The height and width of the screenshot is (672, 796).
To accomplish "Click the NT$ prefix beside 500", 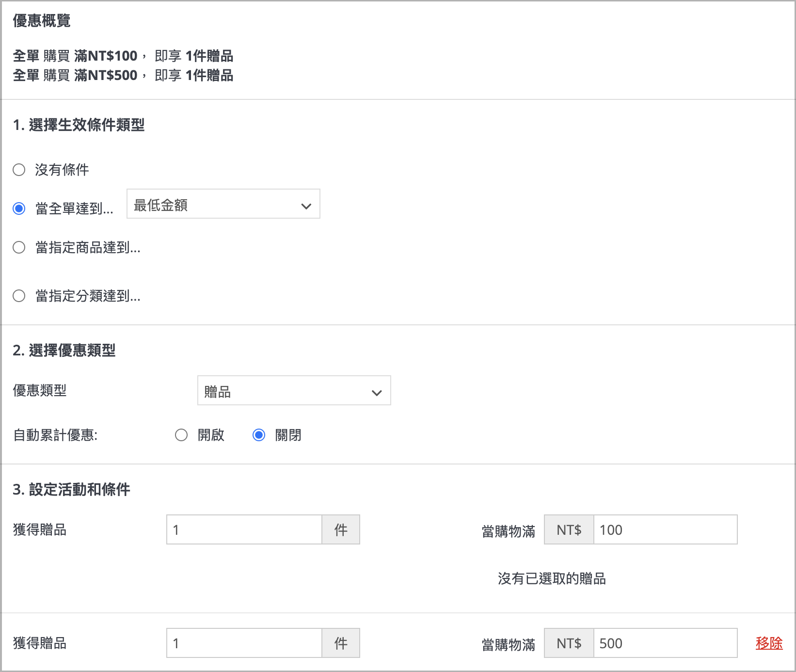I will (569, 643).
